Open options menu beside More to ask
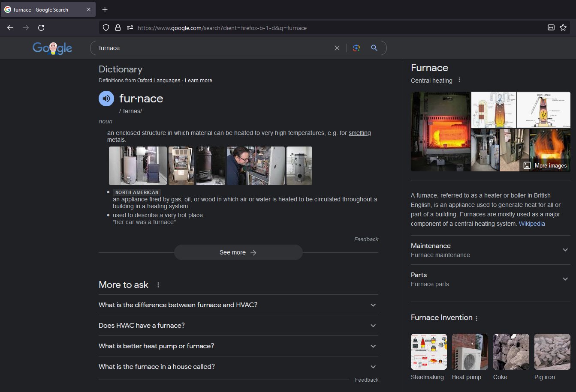576x392 pixels. [x=158, y=285]
